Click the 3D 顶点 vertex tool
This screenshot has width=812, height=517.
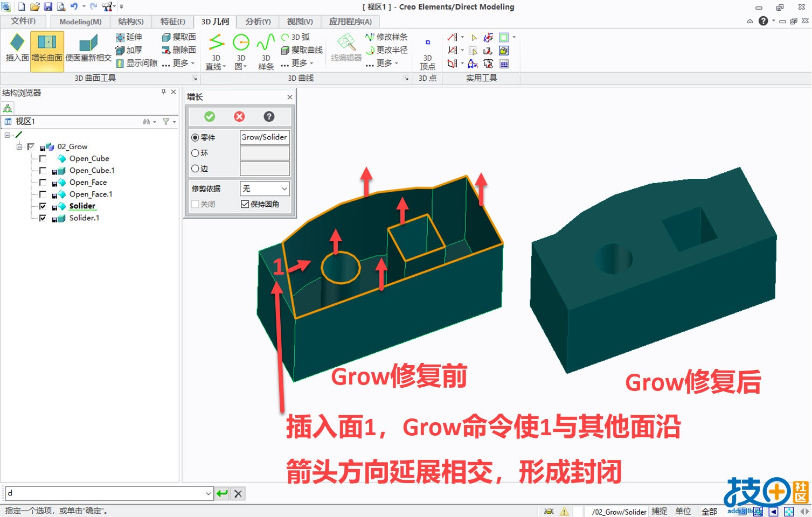pyautogui.click(x=428, y=54)
